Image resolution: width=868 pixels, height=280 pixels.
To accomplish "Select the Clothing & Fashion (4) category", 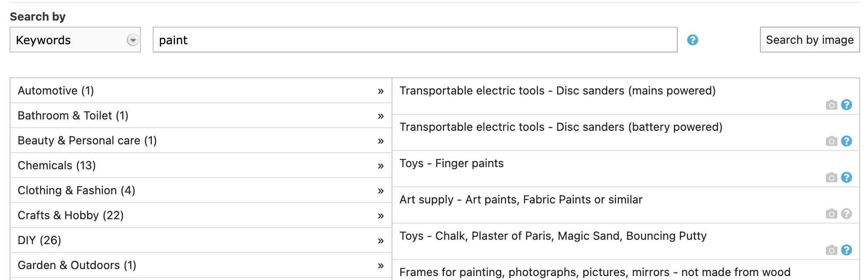I will click(x=77, y=190).
